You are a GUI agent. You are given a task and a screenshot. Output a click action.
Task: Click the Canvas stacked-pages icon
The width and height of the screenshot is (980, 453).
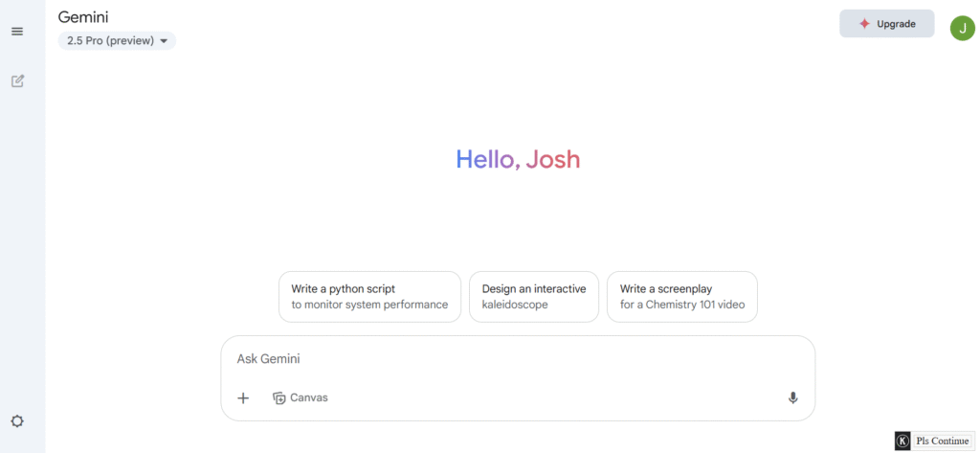(x=279, y=398)
